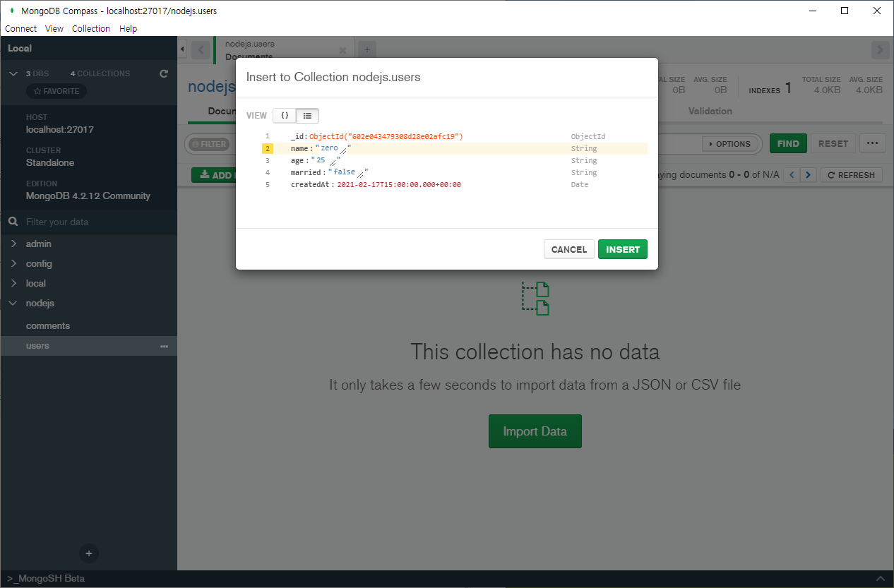Click line number 5 in document editor

268,184
